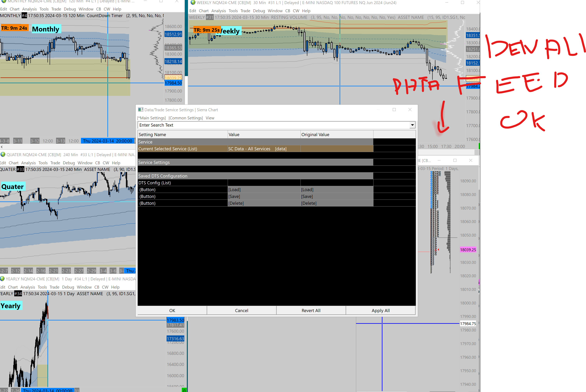Viewport: 586px width, 392px height.
Task: Click the [Save] button in Value column
Action: tap(264, 196)
